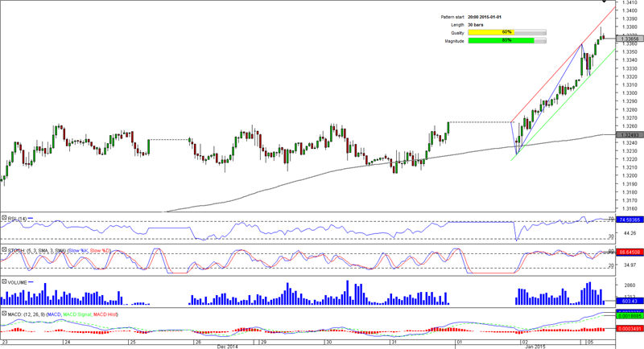This screenshot has height=349, width=644.
Task: Click the yellow Quality 60% bar
Action: click(x=499, y=32)
